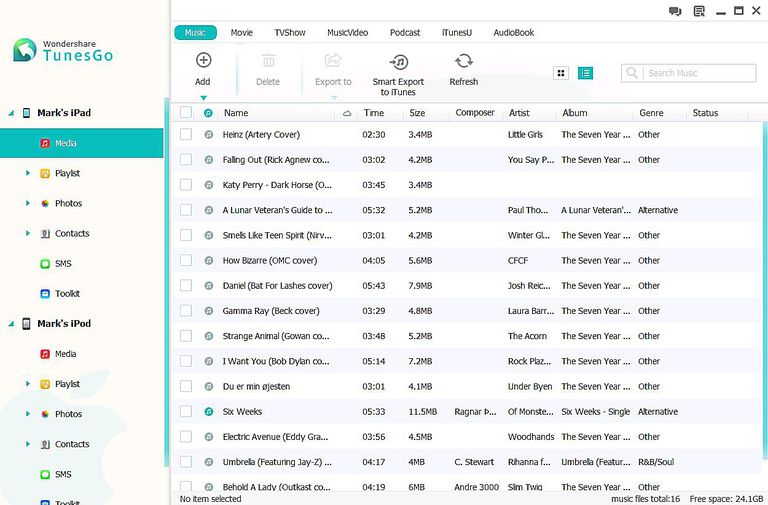Screen dimensions: 768x505
Task: Check the Gamma Ray (Beck cover) row
Action: (186, 311)
